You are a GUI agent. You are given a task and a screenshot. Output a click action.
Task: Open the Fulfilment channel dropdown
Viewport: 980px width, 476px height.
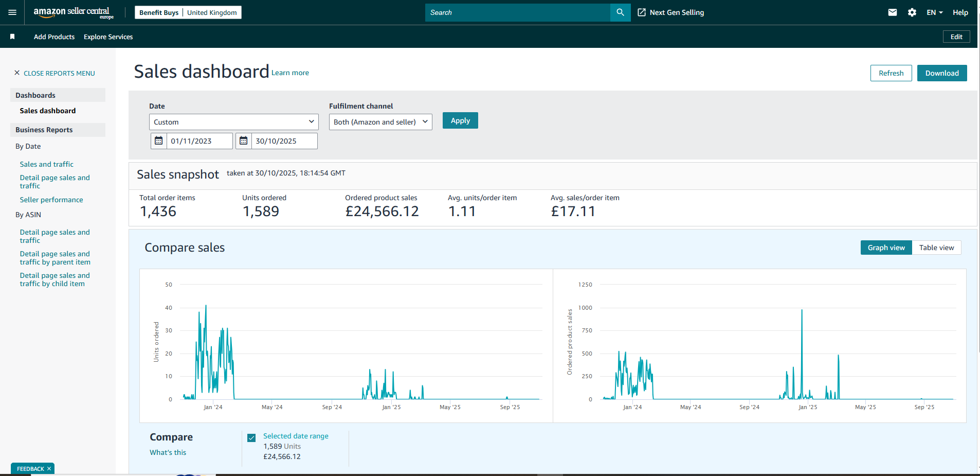380,122
